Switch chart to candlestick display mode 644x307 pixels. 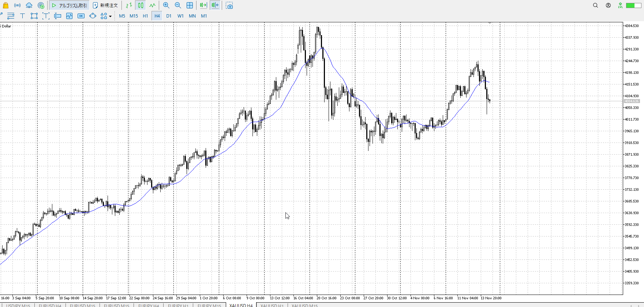click(x=141, y=5)
